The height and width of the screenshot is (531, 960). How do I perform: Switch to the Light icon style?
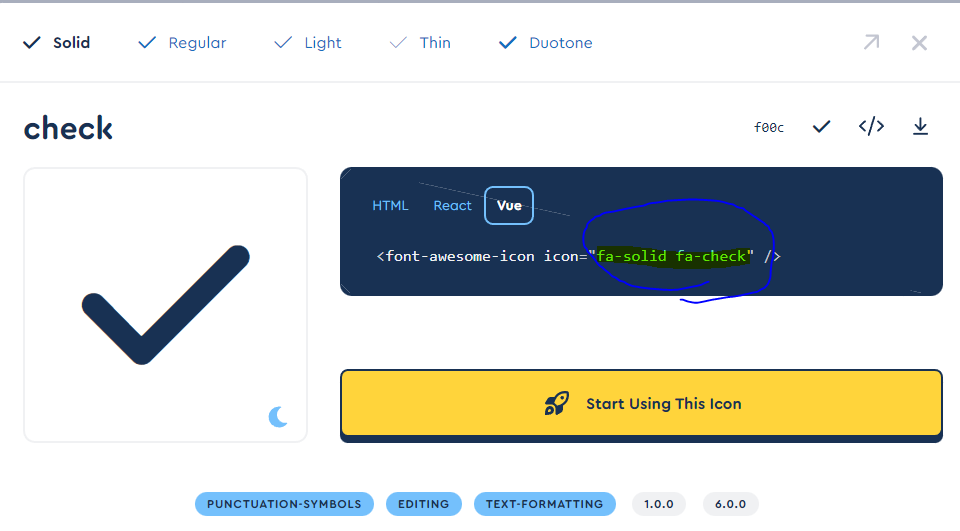tap(307, 43)
